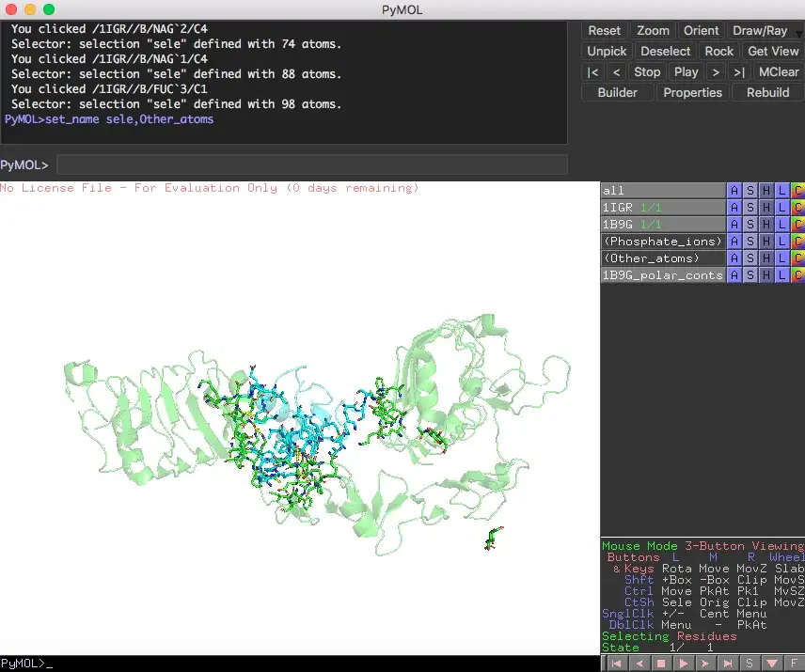Click the square stop icon in bottom bar
The height and width of the screenshot is (672, 805).
click(x=661, y=664)
